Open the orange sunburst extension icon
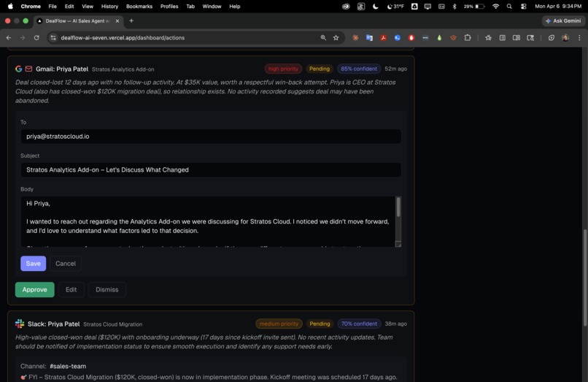This screenshot has height=382, width=588. 355,37
